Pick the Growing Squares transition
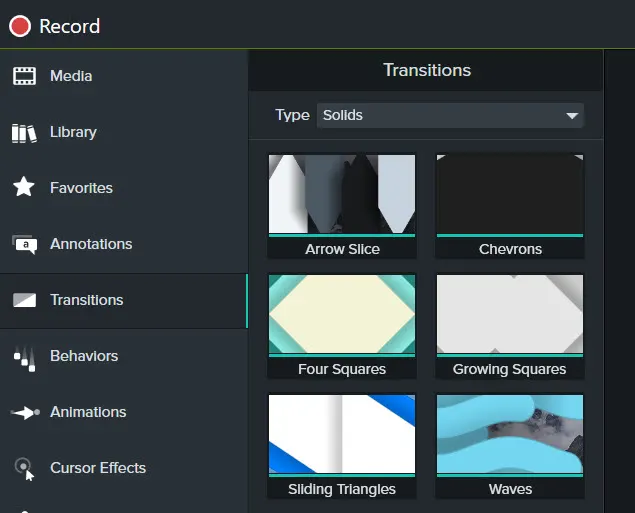 click(x=510, y=314)
